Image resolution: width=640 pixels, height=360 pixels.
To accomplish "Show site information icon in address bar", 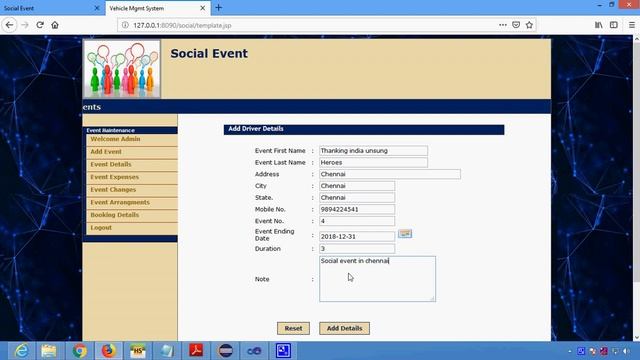I will point(125,25).
